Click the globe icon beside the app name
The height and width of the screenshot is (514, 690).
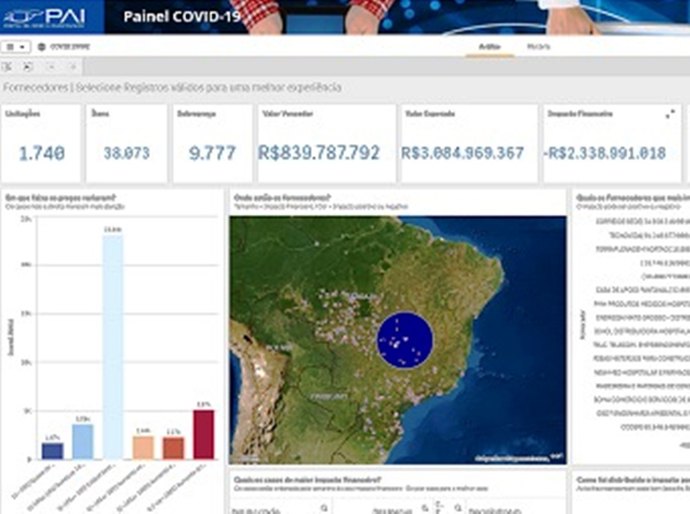(42, 47)
